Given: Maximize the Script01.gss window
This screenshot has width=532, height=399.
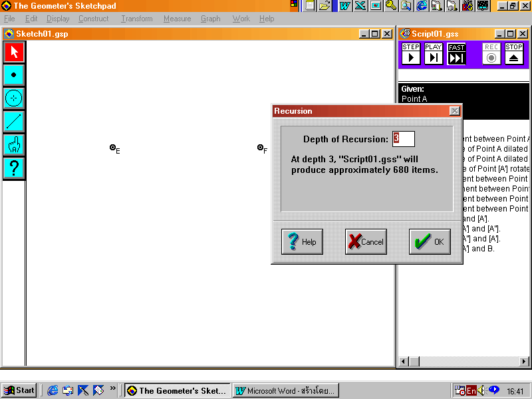Looking at the screenshot, I should click(x=511, y=34).
